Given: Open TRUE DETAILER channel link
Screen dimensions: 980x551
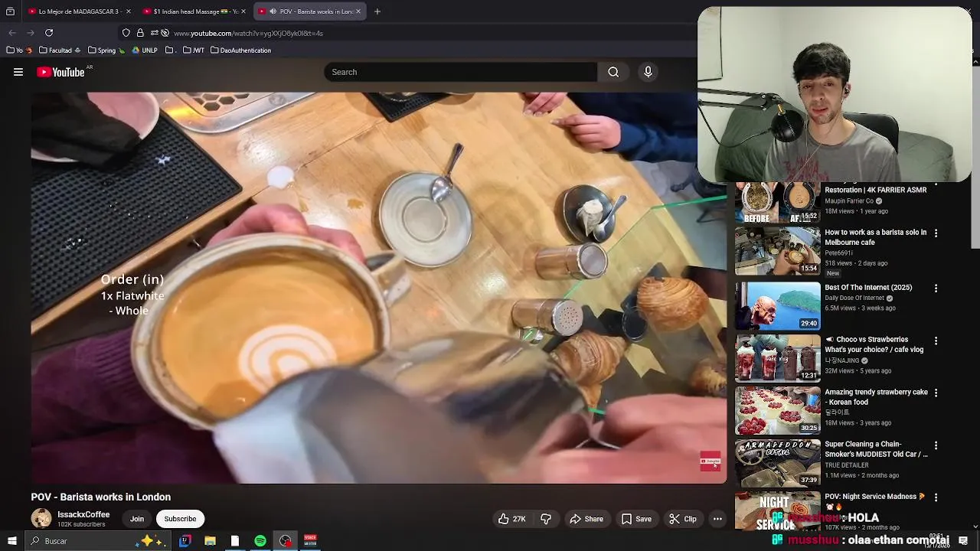Looking at the screenshot, I should click(847, 465).
